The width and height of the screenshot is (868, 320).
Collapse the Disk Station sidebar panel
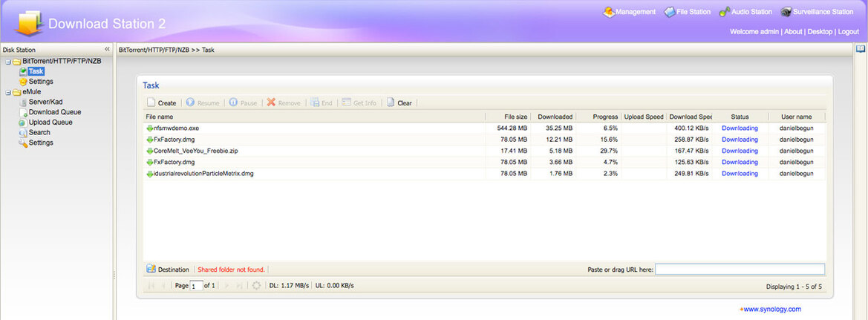pyautogui.click(x=108, y=49)
